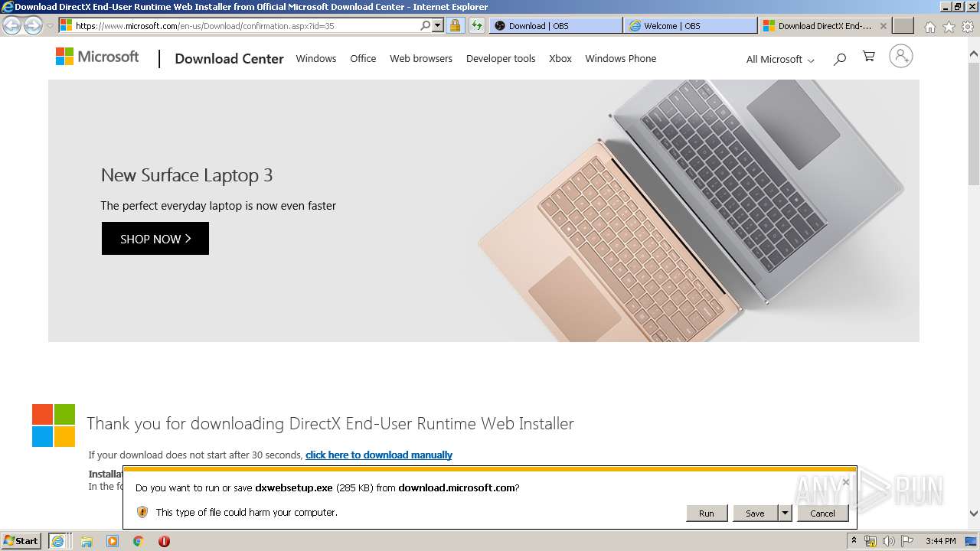
Task: Open the Web browsers menu item
Action: tap(421, 58)
